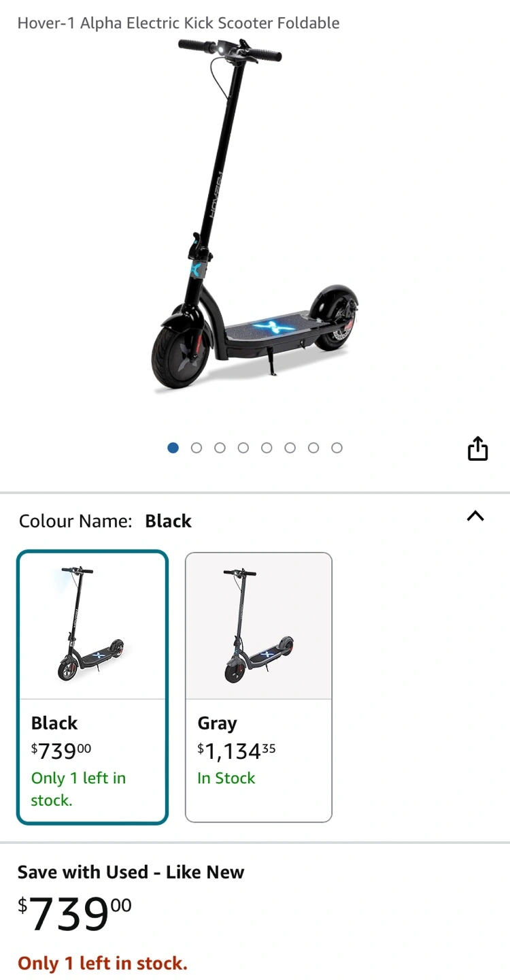
Task: Go to the third image carousel dot
Action: [220, 448]
